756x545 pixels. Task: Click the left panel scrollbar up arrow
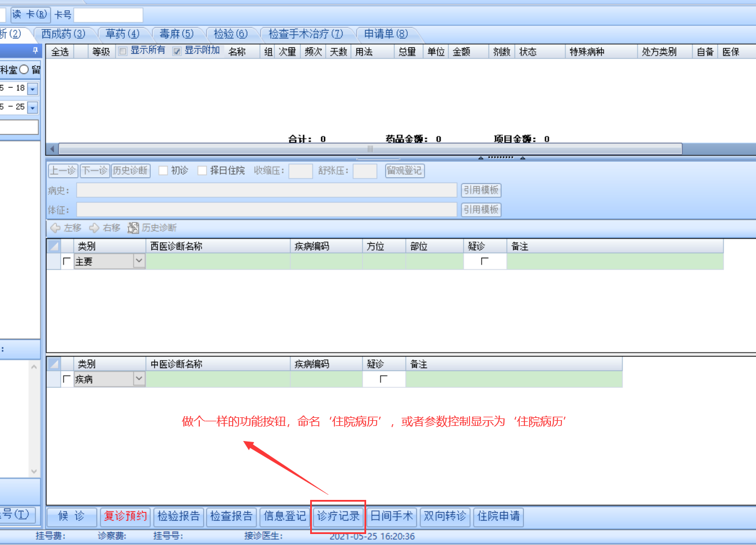(33, 366)
